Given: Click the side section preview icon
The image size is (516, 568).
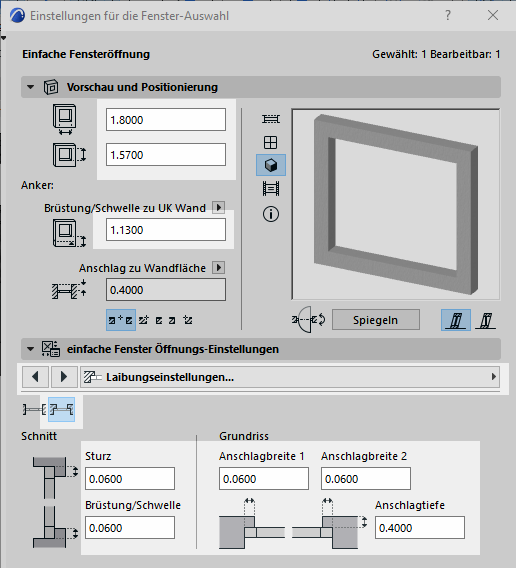Looking at the screenshot, I should [271, 189].
